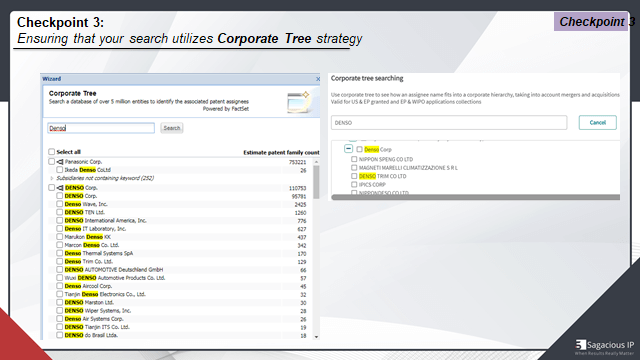Click the minus icon beside Denso Corp
The height and width of the screenshot is (360, 640).
pyautogui.click(x=348, y=149)
